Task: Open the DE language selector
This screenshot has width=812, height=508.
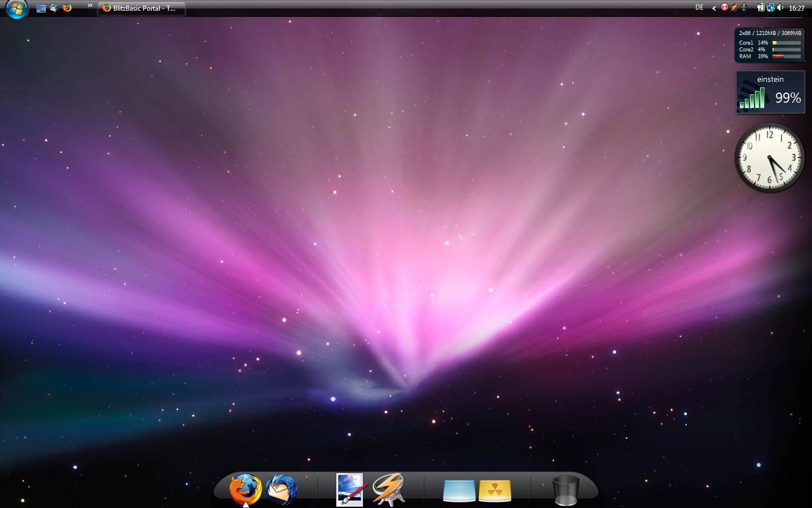Action: click(699, 8)
